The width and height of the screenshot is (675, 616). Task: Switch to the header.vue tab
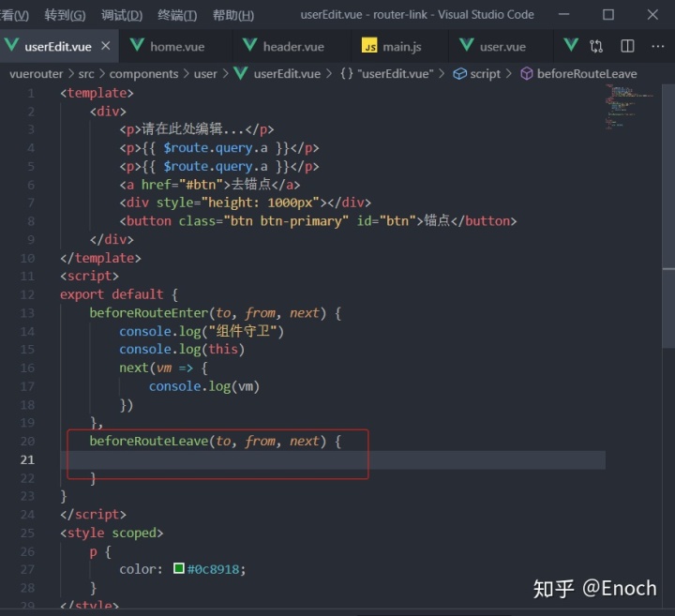coord(293,47)
